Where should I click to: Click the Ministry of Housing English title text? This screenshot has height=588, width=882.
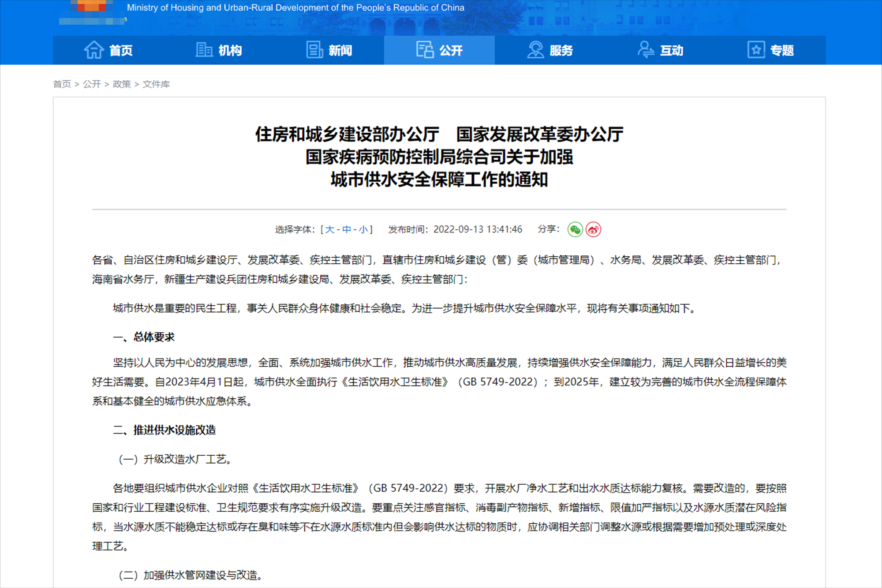coord(295,7)
